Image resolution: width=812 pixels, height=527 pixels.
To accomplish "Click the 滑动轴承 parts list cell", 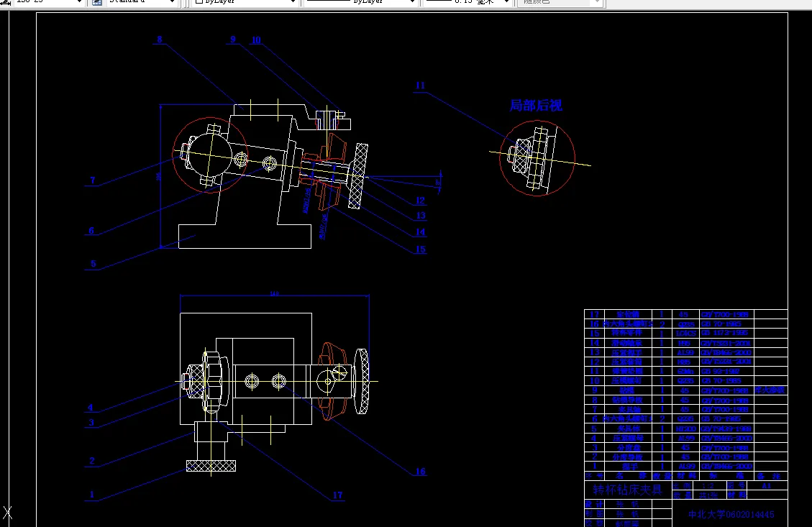I will pyautogui.click(x=628, y=343).
